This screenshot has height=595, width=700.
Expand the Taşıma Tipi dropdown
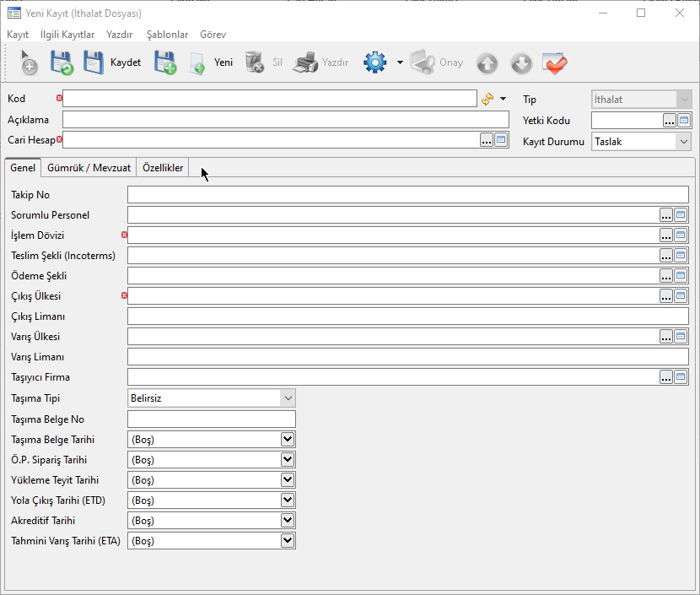(x=288, y=398)
